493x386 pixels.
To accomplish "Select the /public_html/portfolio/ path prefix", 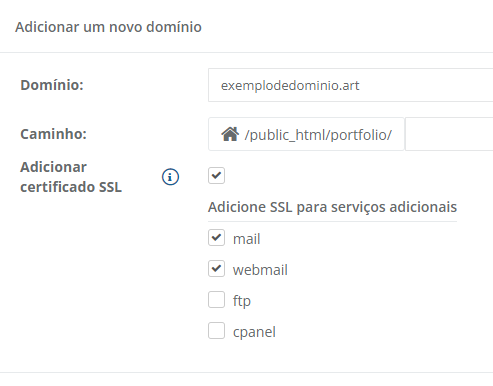I will pos(318,135).
